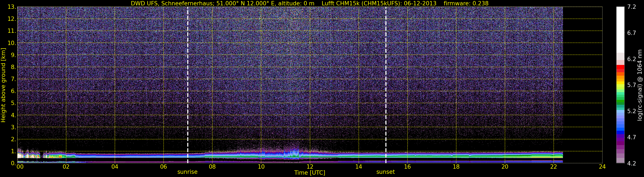Screen dimensions: 644x177
Task: Click the '20' time tick label
Action: pos(505,167)
